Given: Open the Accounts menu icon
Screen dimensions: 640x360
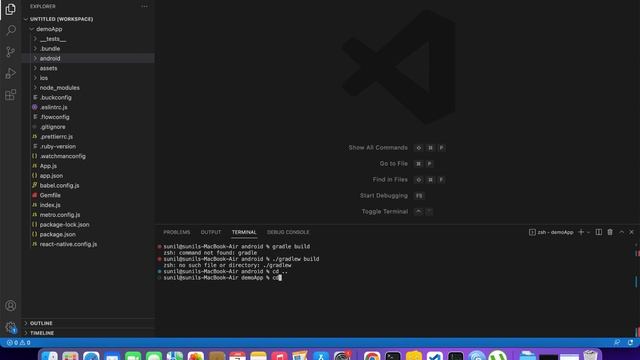Looking at the screenshot, I should point(11,306).
